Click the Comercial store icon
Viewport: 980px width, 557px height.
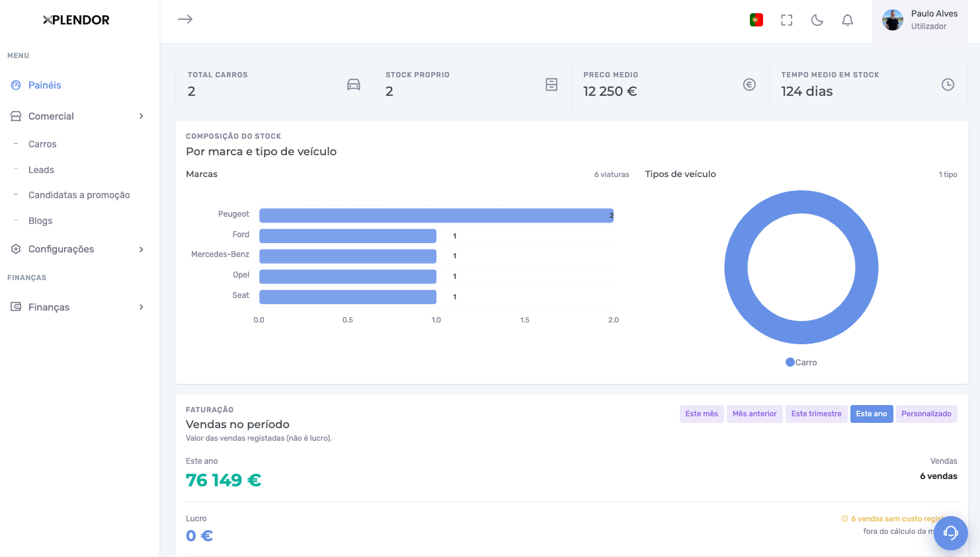[x=16, y=116]
